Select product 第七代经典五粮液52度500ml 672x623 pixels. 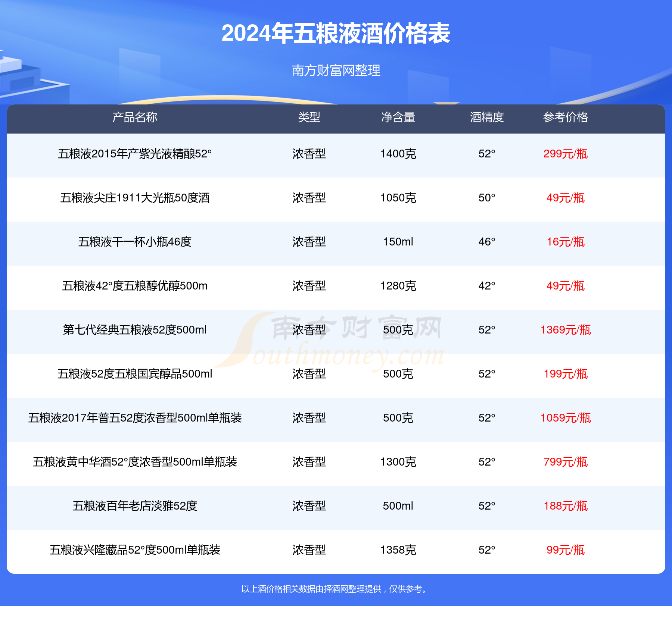coord(135,330)
